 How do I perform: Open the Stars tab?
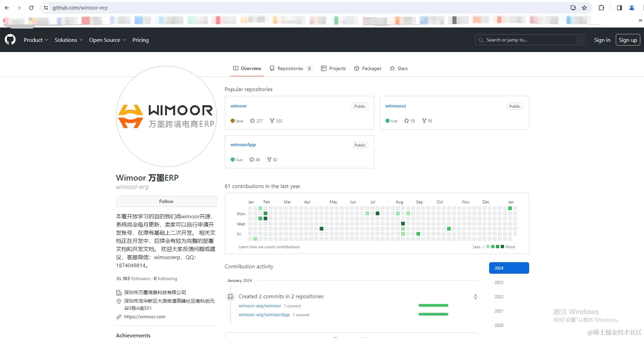[x=399, y=68]
